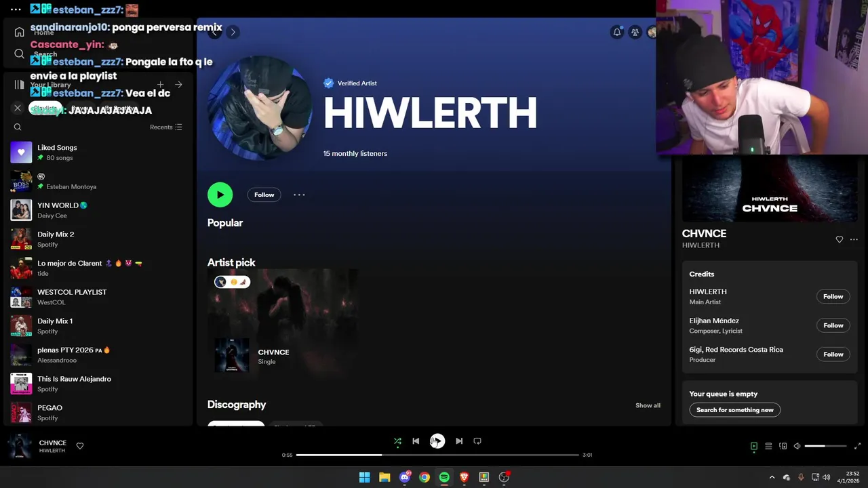Open the Queue panel

(768, 446)
